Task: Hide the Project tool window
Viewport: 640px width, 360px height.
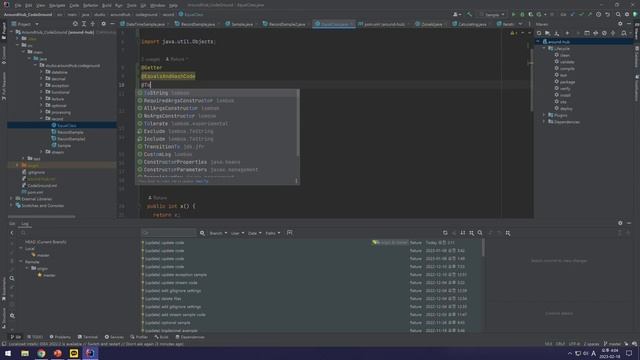Action: 112,24
